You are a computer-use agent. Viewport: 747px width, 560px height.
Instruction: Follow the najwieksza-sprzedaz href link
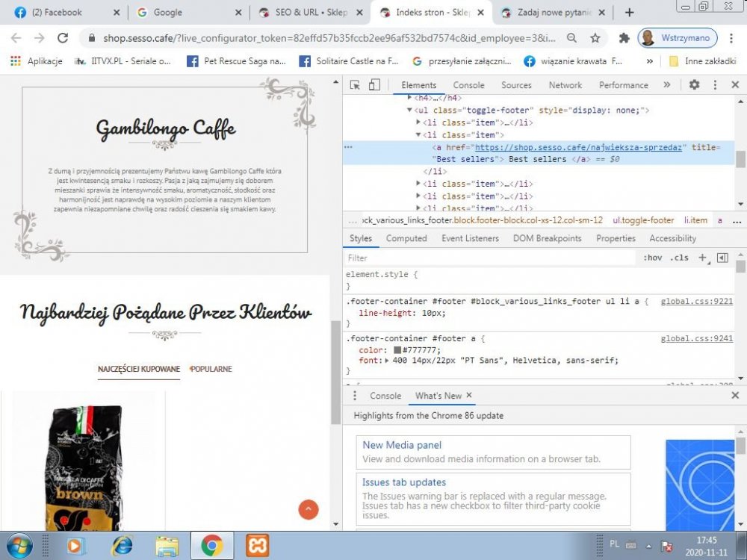point(578,147)
